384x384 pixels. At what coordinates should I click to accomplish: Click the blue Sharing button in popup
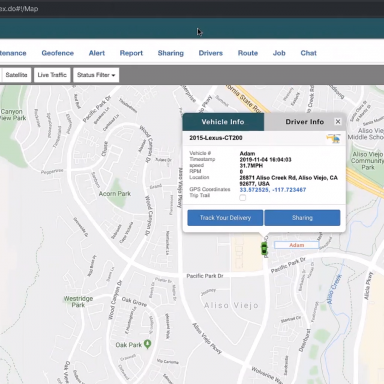302,218
